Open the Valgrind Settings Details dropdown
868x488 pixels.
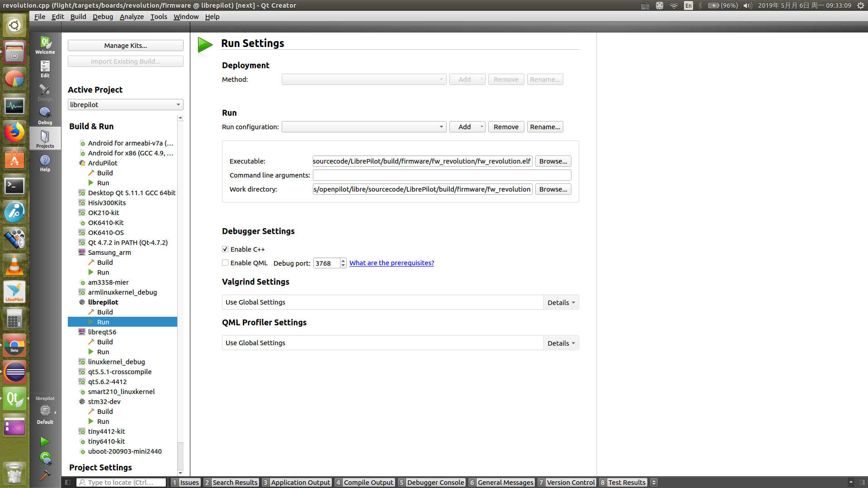560,302
